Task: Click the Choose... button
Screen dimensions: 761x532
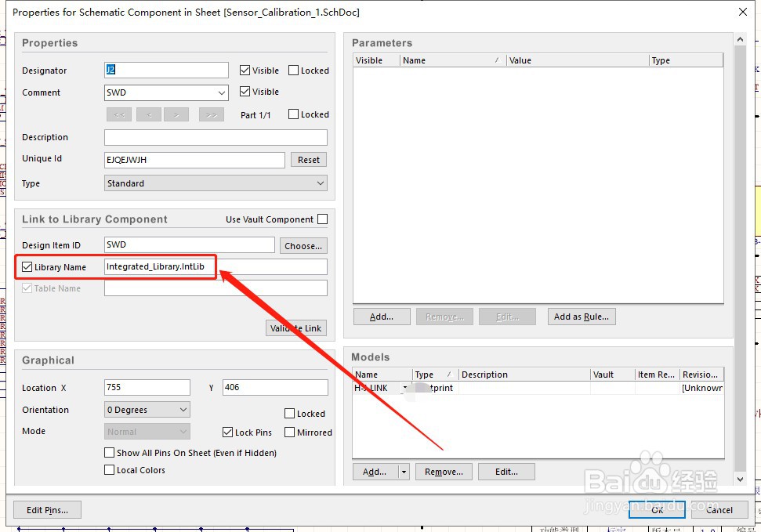Action: [x=303, y=246]
